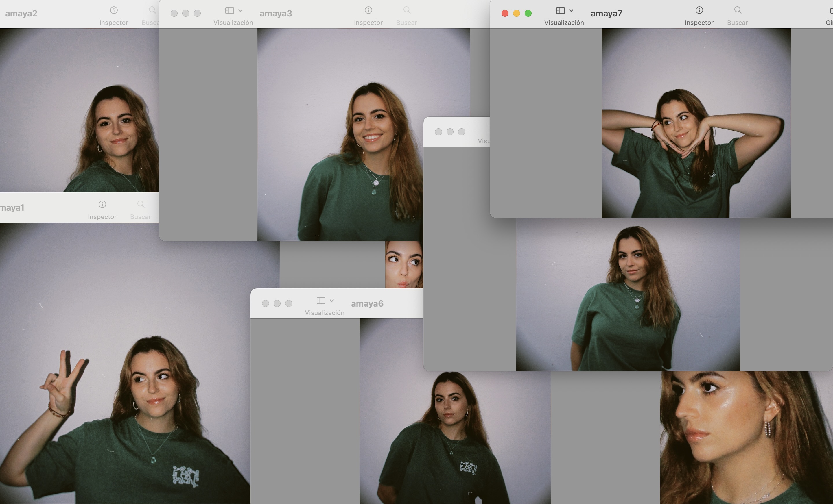The image size is (833, 504).
Task: Click sidebar view icon in amaya6
Action: pyautogui.click(x=320, y=301)
